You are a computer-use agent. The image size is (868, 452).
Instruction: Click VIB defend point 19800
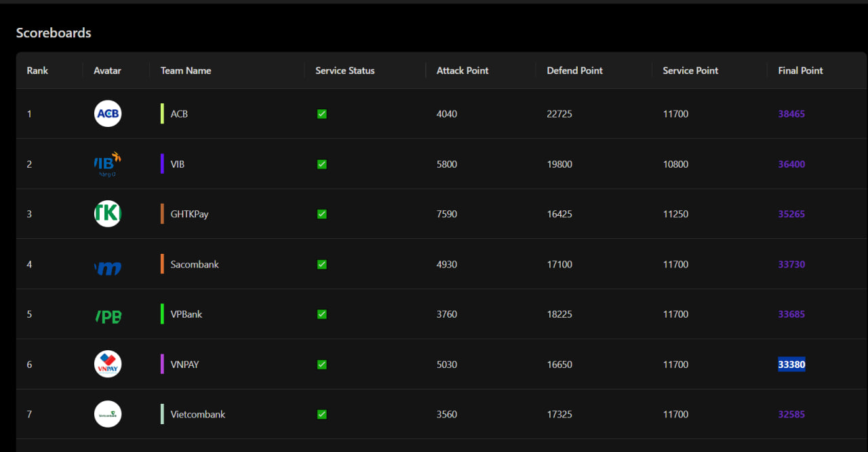tap(559, 164)
